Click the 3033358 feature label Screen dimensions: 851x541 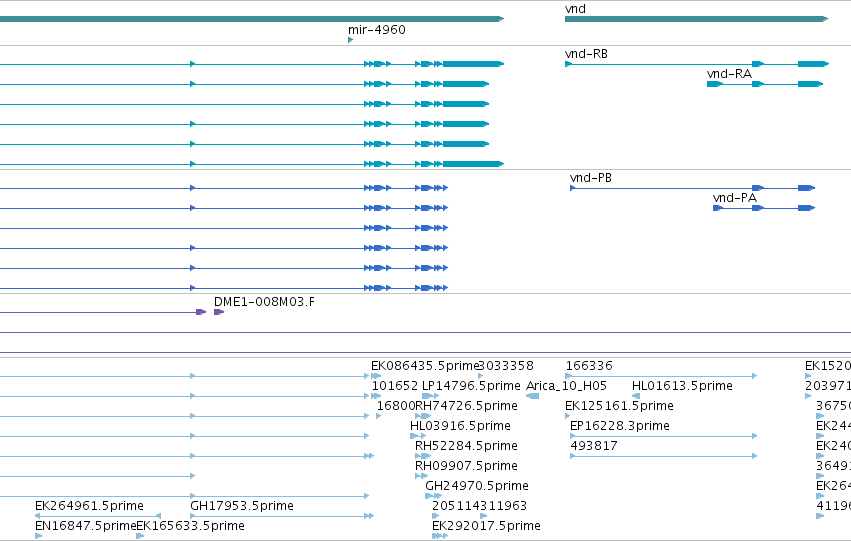506,366
